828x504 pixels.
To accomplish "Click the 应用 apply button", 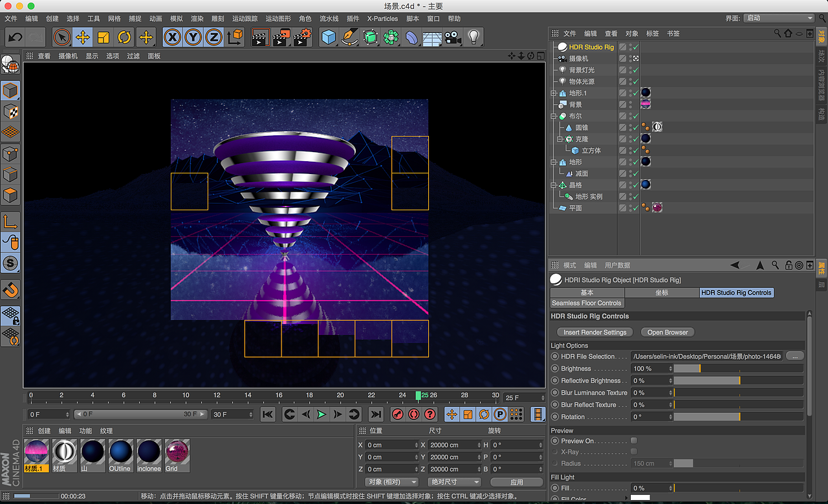I will (516, 482).
